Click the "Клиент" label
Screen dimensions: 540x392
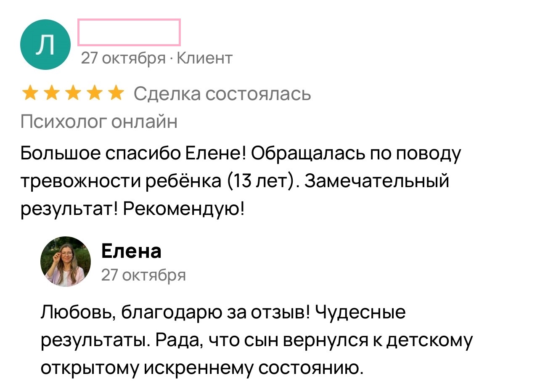click(x=204, y=58)
